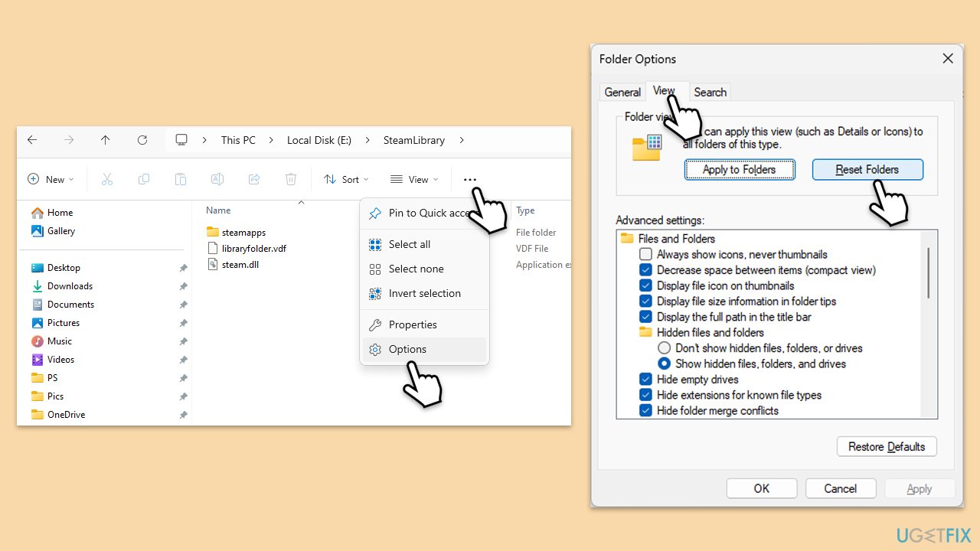980x551 pixels.
Task: Click the Back arrow navigation icon
Action: pos(32,140)
